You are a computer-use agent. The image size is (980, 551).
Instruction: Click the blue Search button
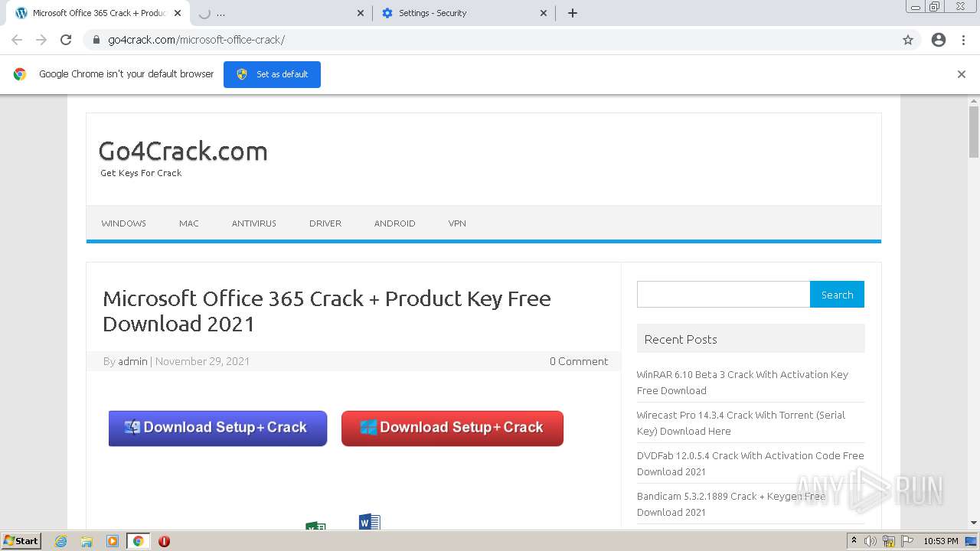837,295
